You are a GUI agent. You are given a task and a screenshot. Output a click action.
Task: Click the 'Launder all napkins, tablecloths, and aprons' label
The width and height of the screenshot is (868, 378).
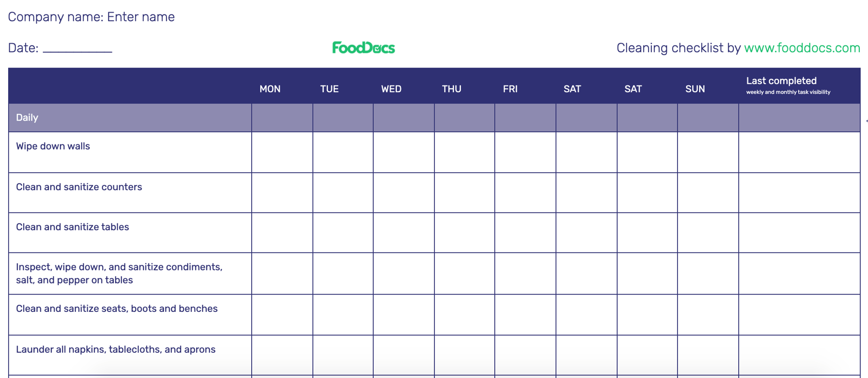(x=116, y=350)
